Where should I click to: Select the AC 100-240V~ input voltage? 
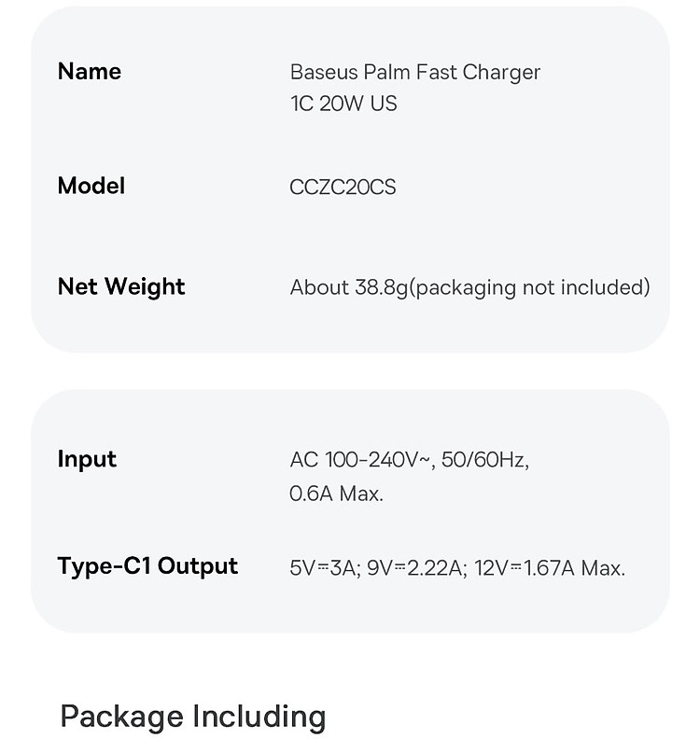(360, 460)
